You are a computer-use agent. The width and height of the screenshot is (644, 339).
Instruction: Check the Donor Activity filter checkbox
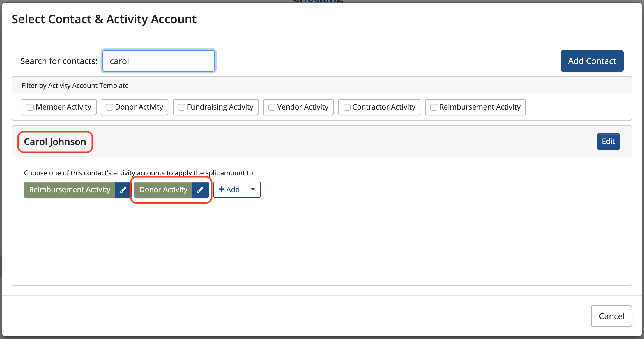(109, 107)
